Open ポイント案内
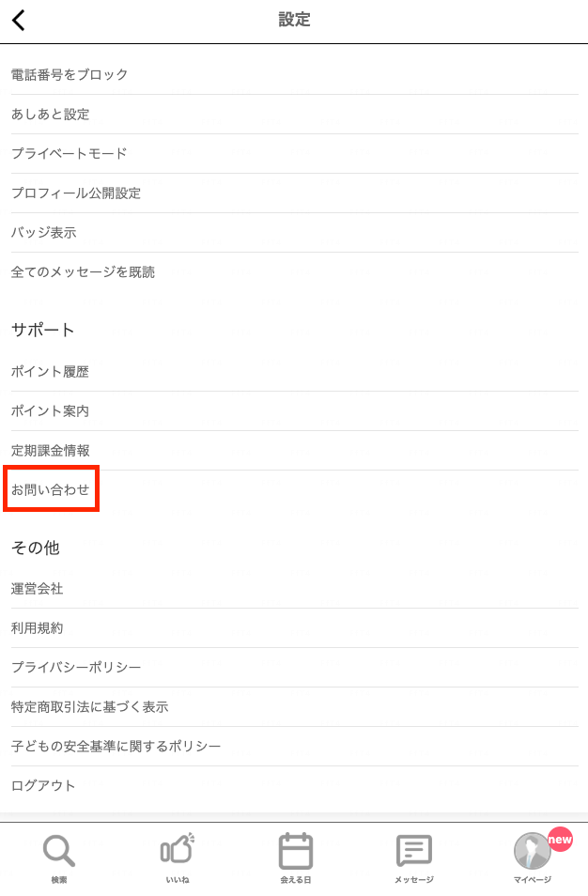 tap(295, 411)
